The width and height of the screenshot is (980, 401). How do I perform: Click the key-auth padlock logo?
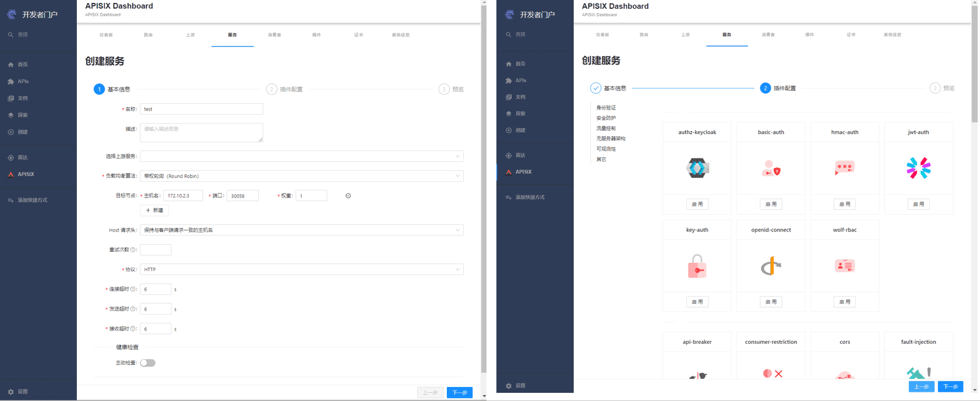[697, 266]
